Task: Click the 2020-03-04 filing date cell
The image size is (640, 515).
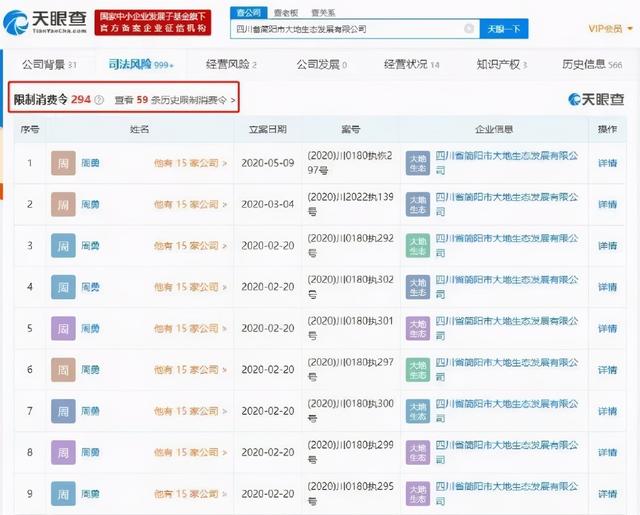Action: [268, 204]
